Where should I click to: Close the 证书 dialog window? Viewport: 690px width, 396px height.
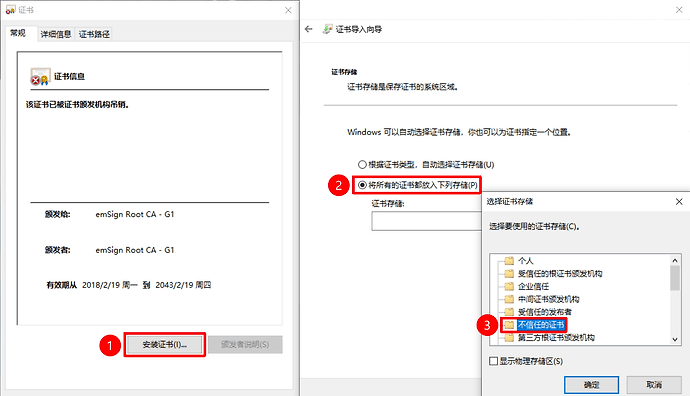288,10
